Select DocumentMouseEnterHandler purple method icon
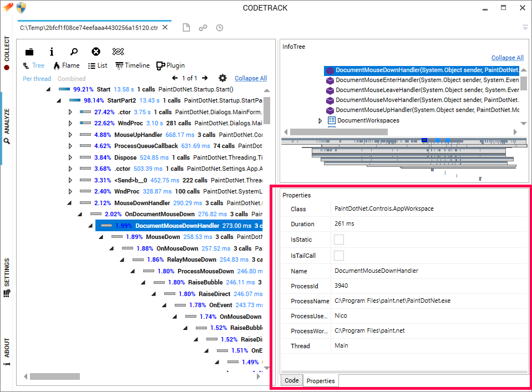 pos(330,80)
